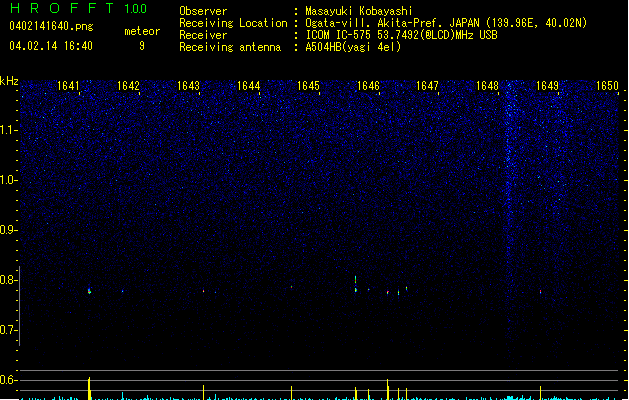Select the A504HB(yagi 4el) antenna text
The image size is (629, 400).
[353, 47]
